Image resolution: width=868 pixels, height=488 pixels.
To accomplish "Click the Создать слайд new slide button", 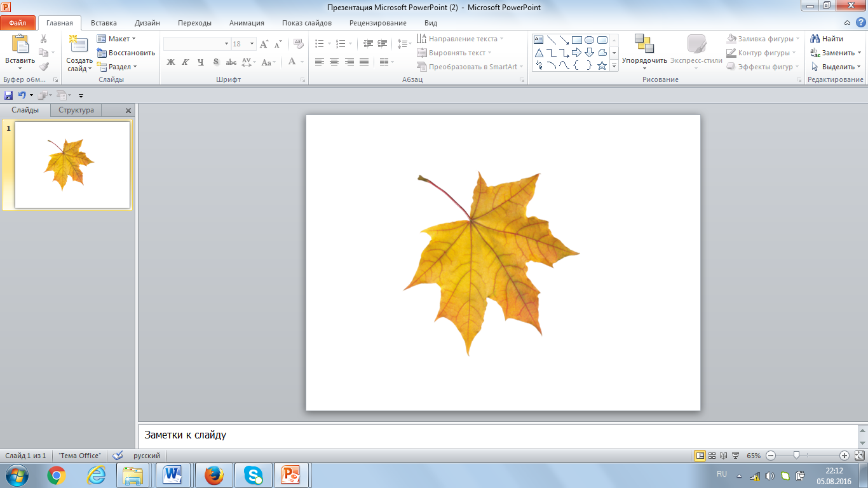I will click(x=79, y=53).
